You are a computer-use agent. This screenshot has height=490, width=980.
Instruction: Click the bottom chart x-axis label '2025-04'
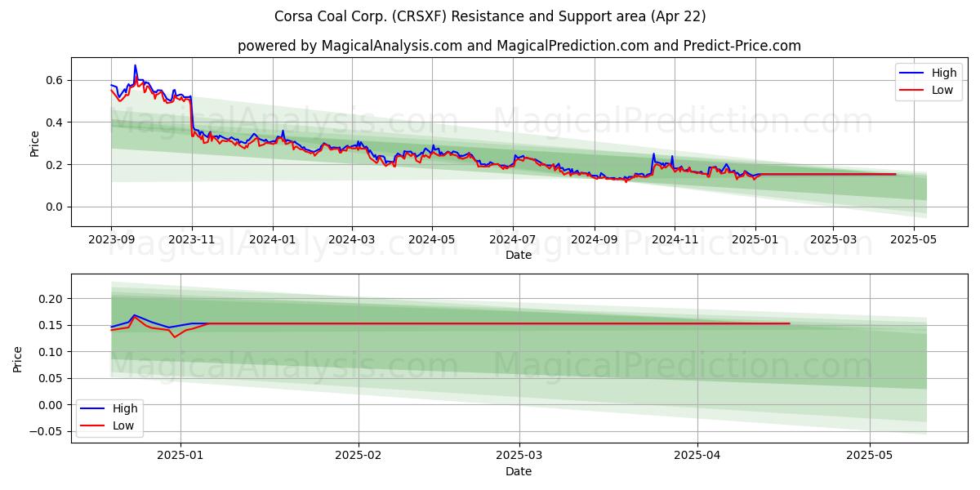(697, 456)
